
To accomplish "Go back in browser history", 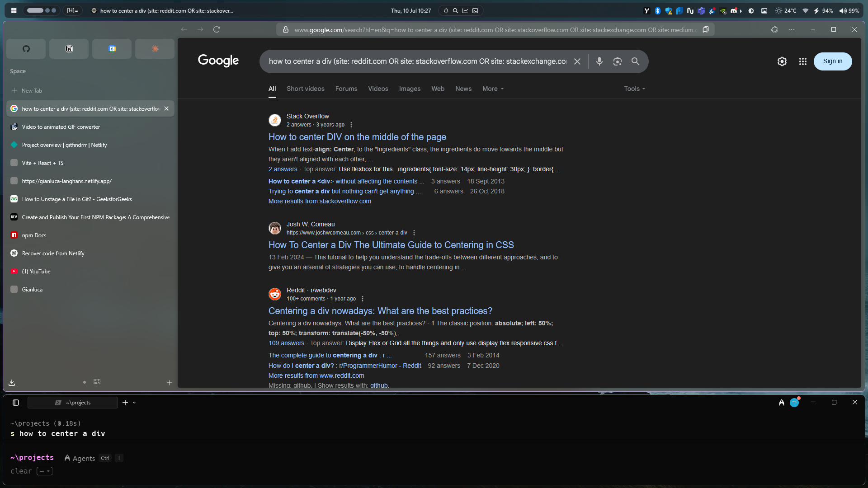I will point(184,29).
